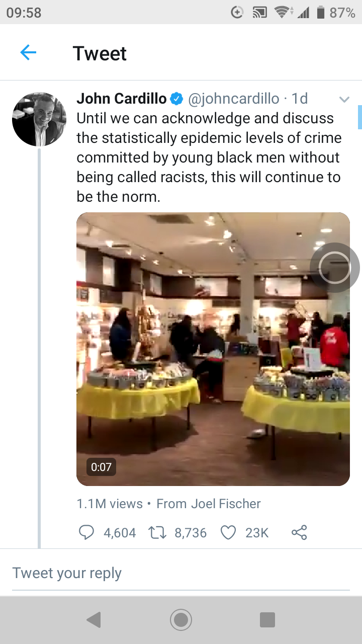This screenshot has height=644, width=362.
Task: Expand tweet options chevron
Action: [x=344, y=100]
